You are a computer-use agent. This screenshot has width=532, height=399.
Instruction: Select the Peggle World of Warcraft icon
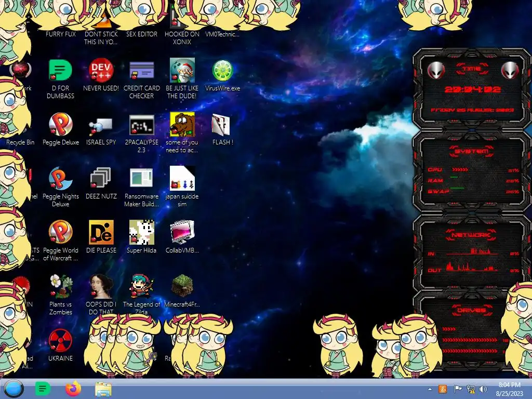pos(60,232)
